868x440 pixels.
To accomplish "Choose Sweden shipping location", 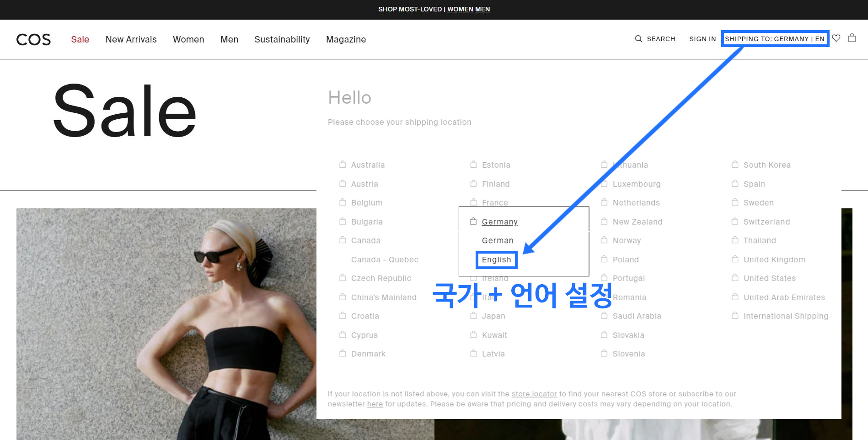I will [x=758, y=203].
